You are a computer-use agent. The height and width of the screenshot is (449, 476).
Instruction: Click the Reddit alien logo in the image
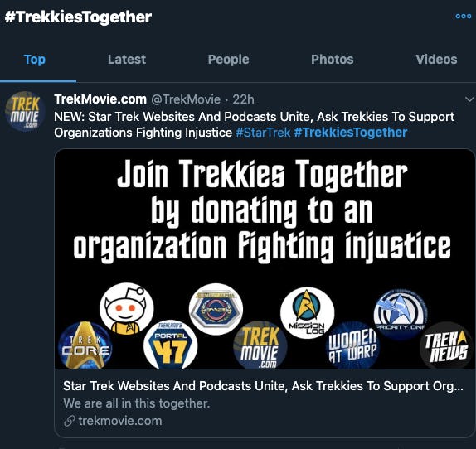click(x=127, y=309)
